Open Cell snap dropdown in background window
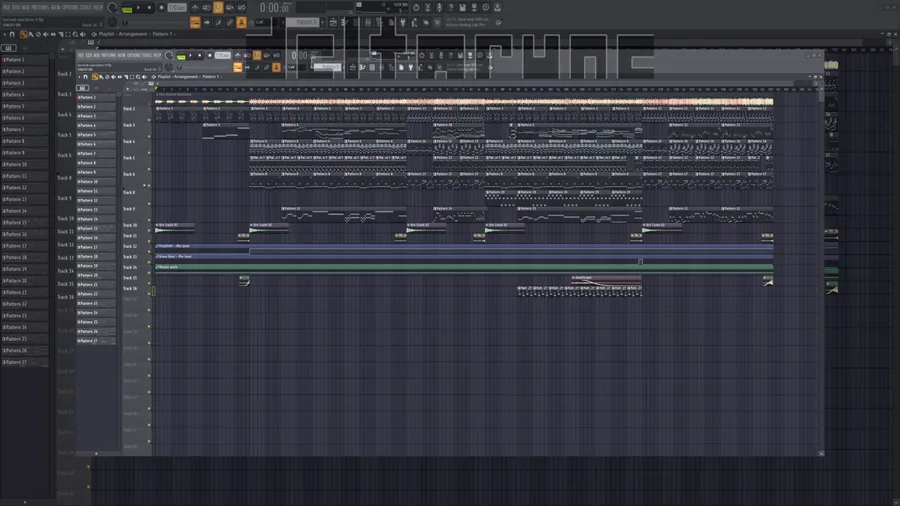 point(264,22)
